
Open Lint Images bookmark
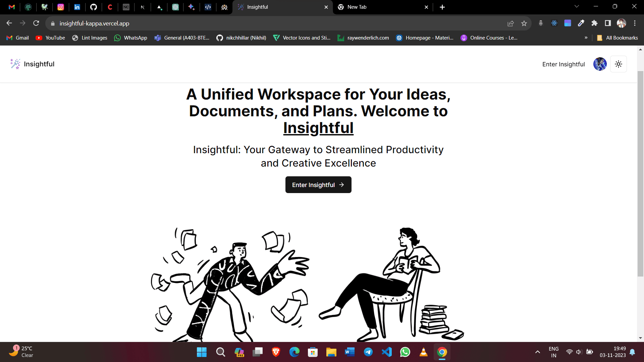(90, 38)
